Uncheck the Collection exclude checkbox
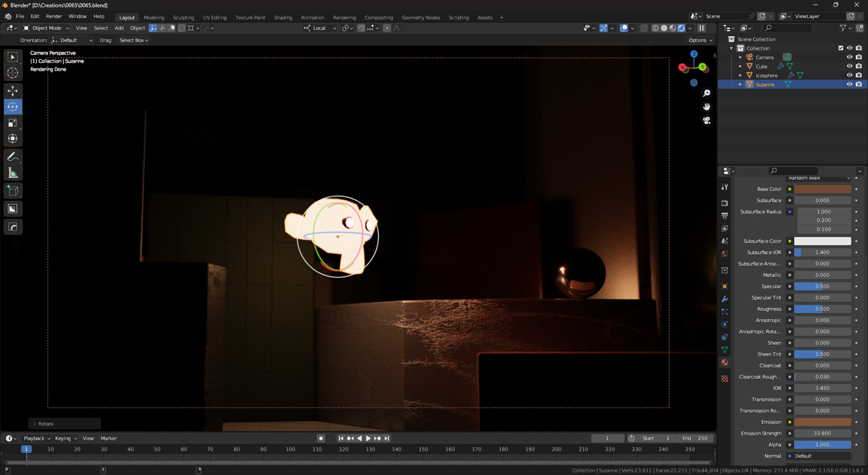Image resolution: width=868 pixels, height=475 pixels. click(x=840, y=48)
